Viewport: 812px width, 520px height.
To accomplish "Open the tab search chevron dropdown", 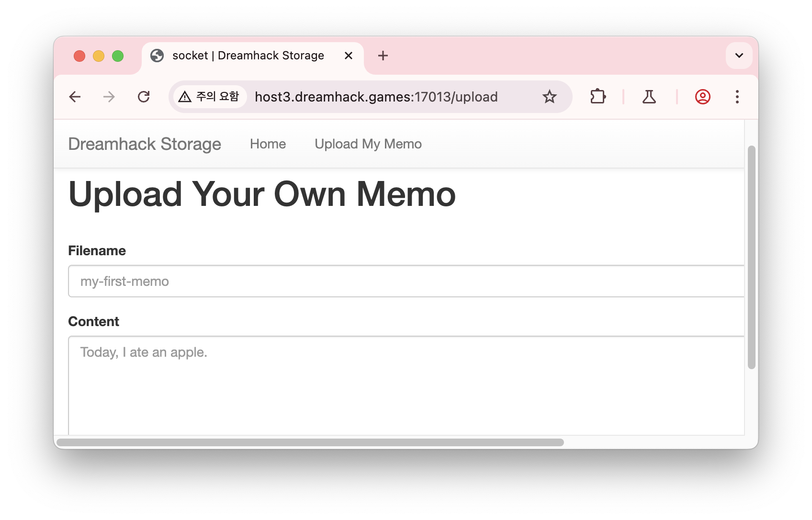I will point(739,56).
